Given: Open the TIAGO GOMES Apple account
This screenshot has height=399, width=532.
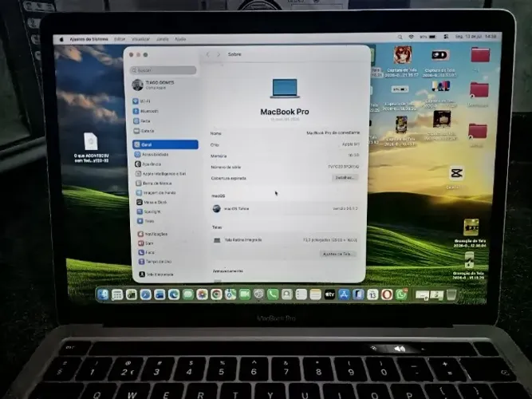Looking at the screenshot, I should tap(153, 85).
